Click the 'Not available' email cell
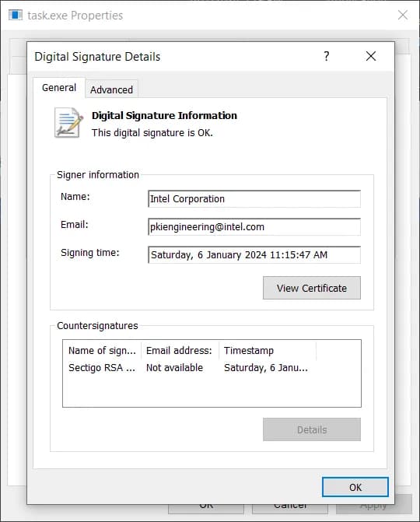The image size is (420, 522). (x=174, y=367)
